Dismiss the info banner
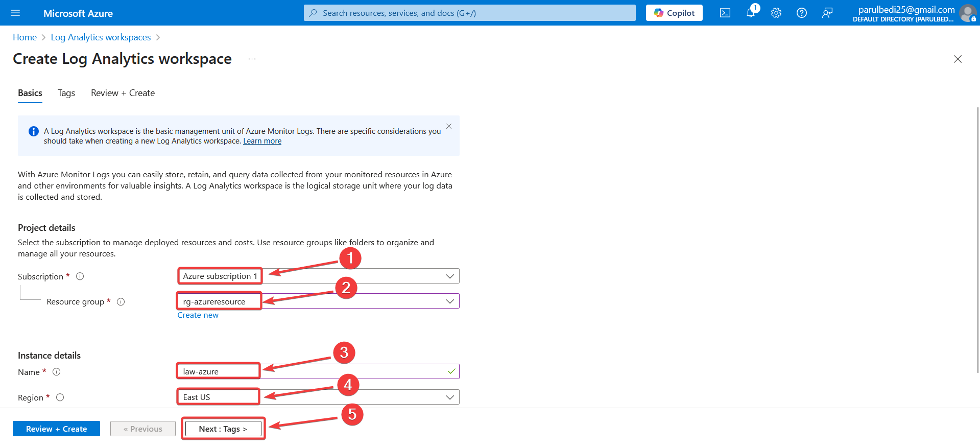Screen dimensions: 980x448 [449, 126]
